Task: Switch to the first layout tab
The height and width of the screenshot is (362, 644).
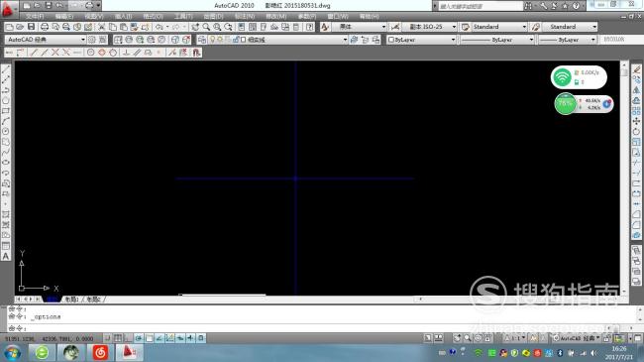Action: 72,300
